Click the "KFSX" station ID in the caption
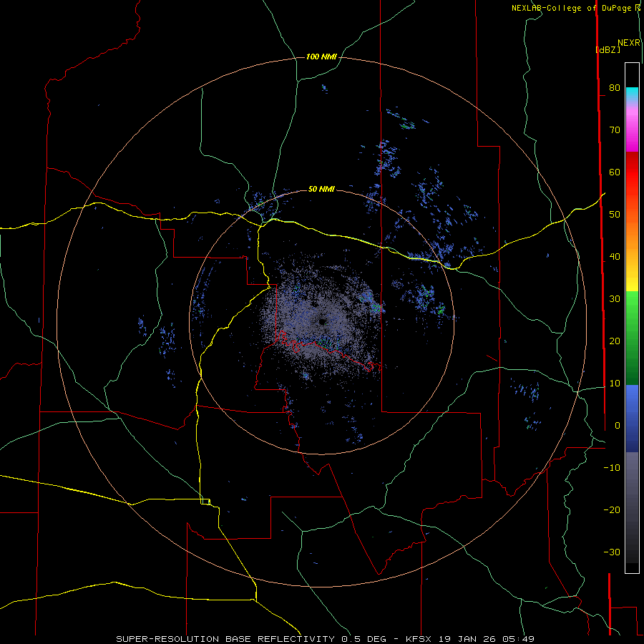644x644 pixels. pos(419,639)
